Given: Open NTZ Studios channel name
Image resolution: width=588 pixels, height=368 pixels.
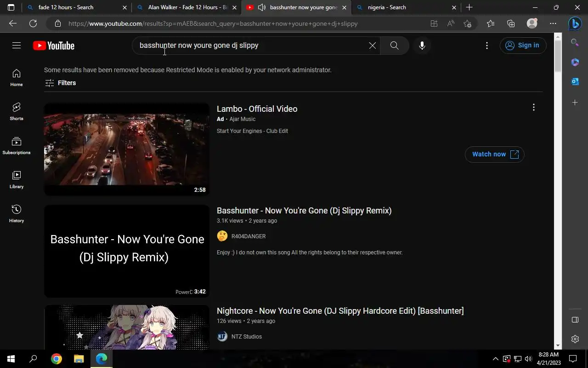Looking at the screenshot, I should 247,337.
